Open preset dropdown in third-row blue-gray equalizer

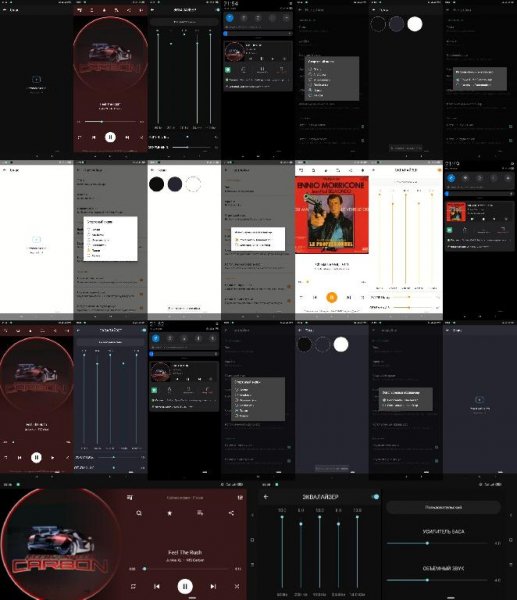tap(110, 342)
